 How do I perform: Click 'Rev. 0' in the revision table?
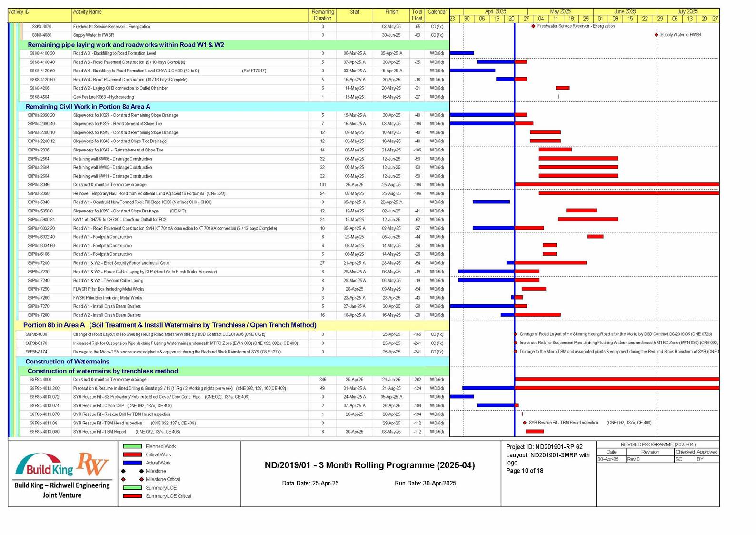click(634, 459)
